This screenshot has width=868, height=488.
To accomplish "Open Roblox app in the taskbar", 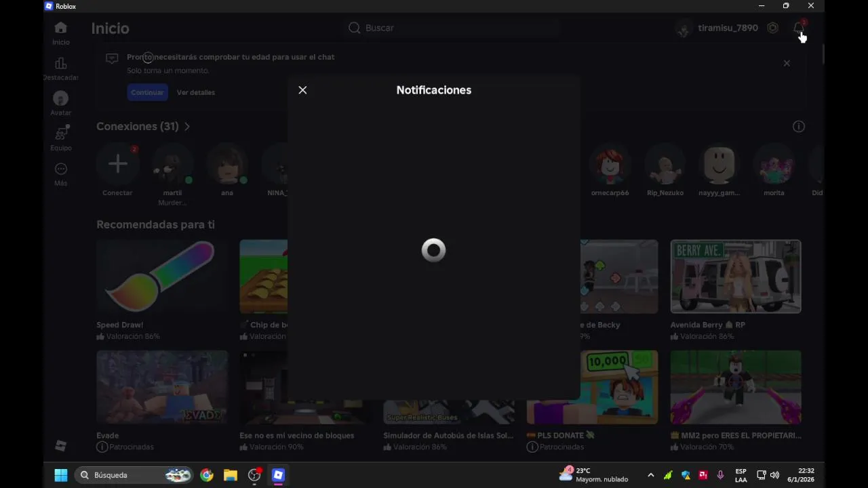I will click(278, 475).
